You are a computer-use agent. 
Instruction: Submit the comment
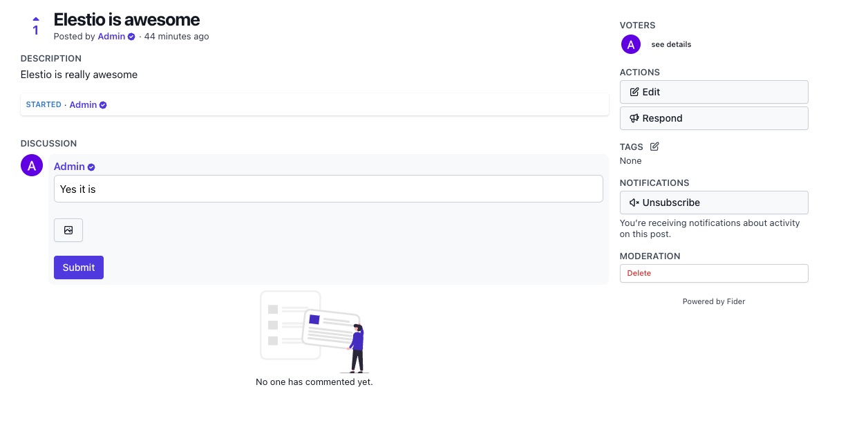coord(78,267)
